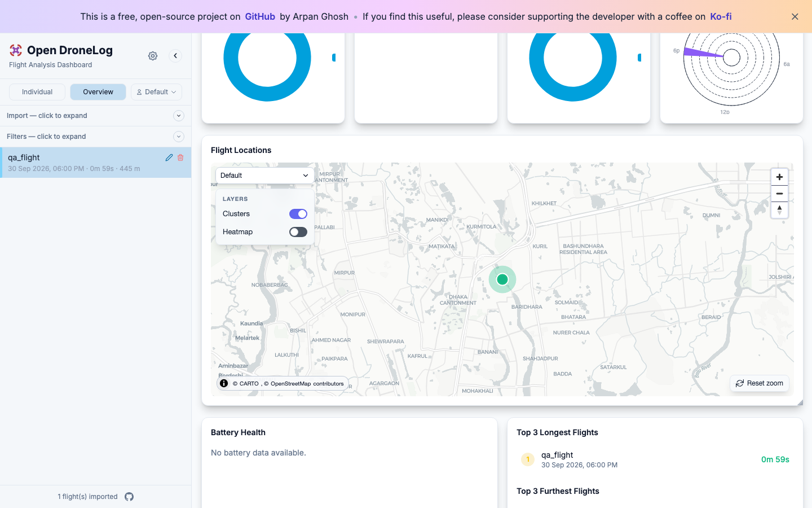The height and width of the screenshot is (508, 812).
Task: Open the GitHub link in the banner
Action: click(260, 16)
